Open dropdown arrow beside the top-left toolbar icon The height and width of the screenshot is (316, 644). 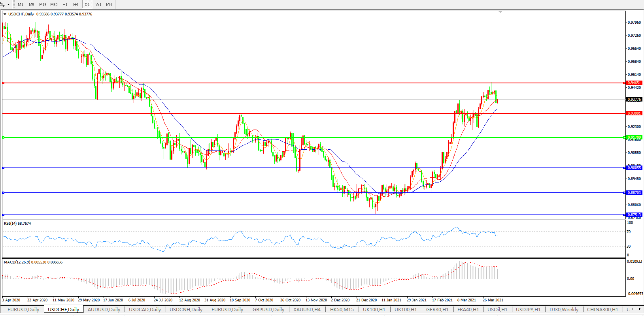[x=8, y=5]
